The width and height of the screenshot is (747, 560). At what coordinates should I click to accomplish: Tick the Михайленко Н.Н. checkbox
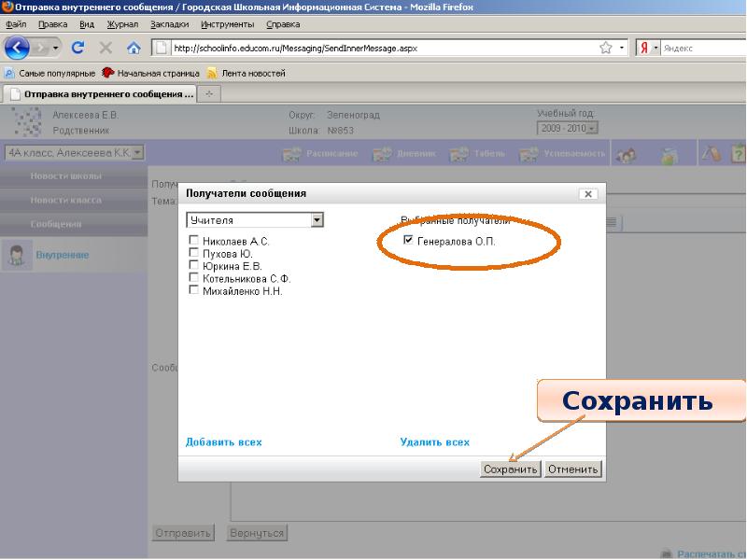193,290
